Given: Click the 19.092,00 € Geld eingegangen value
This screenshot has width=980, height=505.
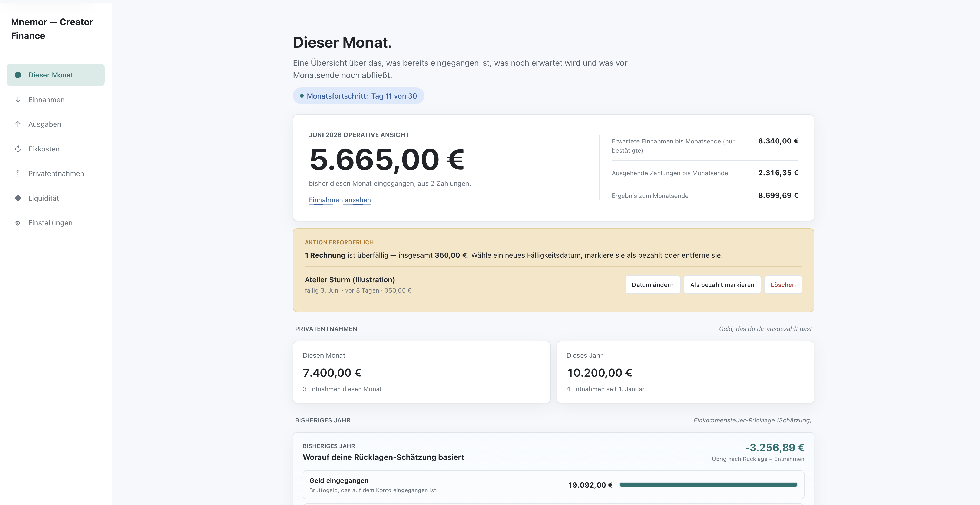Looking at the screenshot, I should (590, 485).
